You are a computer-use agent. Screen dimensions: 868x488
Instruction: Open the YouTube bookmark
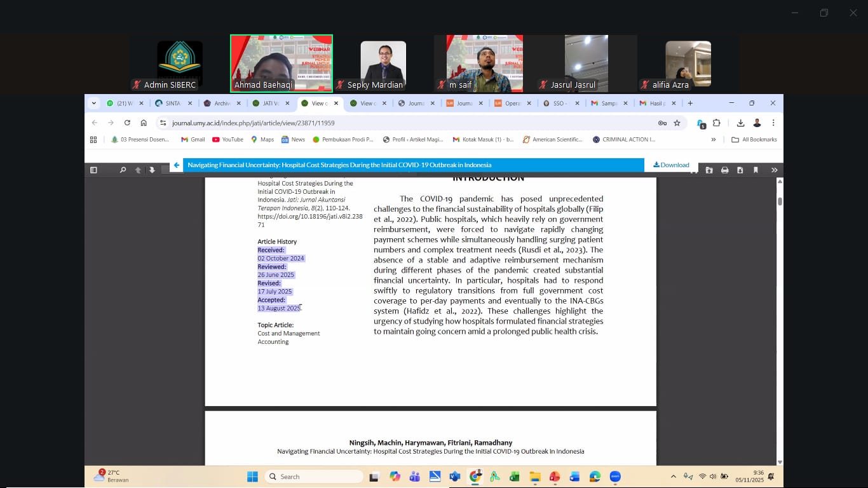pyautogui.click(x=227, y=140)
